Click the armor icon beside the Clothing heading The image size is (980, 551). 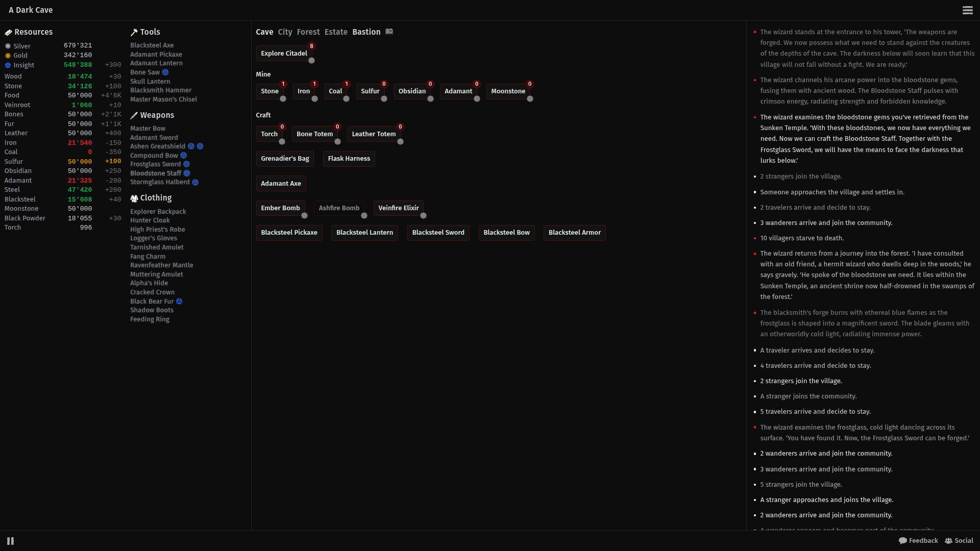(x=134, y=198)
